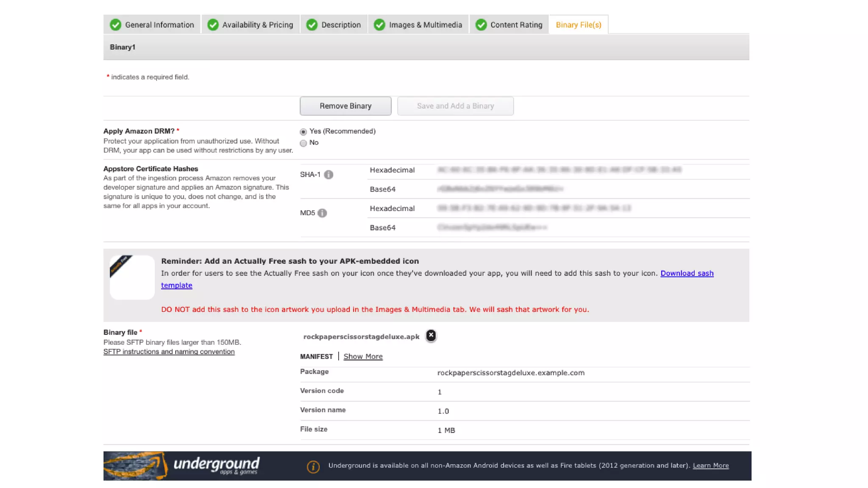868x488 pixels.
Task: Click Learn More in Underground banner
Action: coord(710,466)
